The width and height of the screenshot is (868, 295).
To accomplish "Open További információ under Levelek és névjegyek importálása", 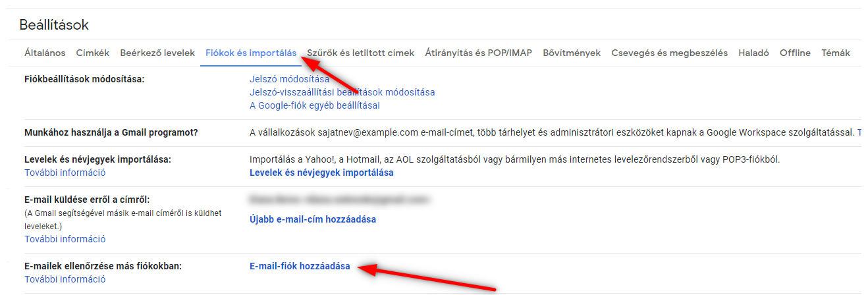I will [x=65, y=173].
